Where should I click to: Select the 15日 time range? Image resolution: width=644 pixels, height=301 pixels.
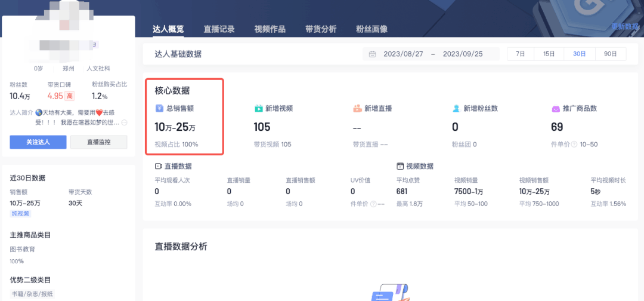[549, 54]
